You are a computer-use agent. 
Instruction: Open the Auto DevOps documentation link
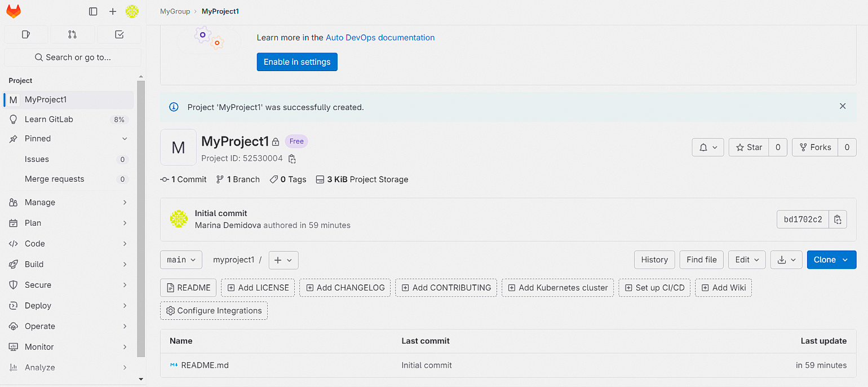[x=380, y=38]
